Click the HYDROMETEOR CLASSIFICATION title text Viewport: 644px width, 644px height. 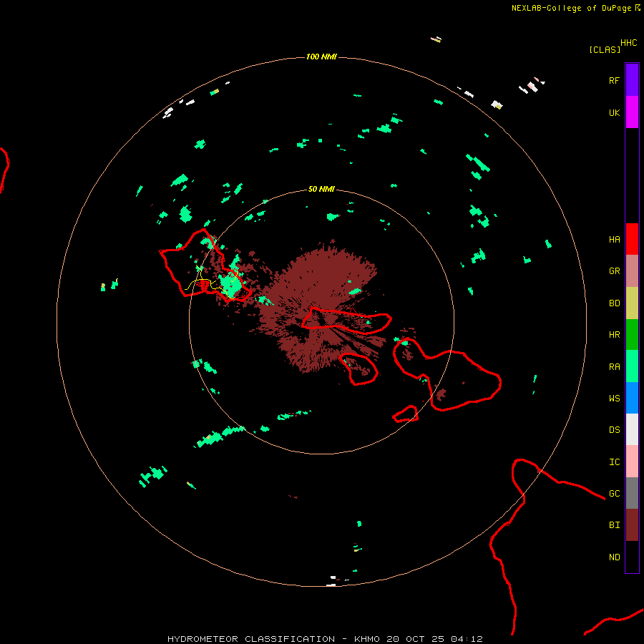251,639
